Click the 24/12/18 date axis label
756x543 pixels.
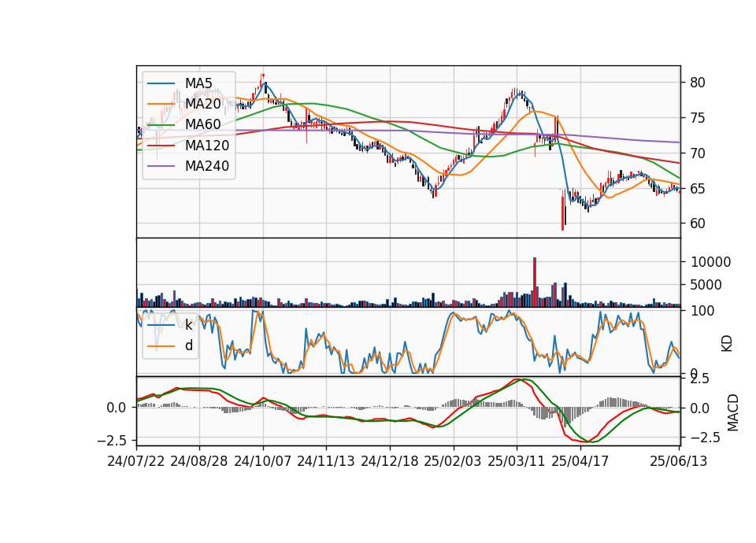click(x=390, y=461)
